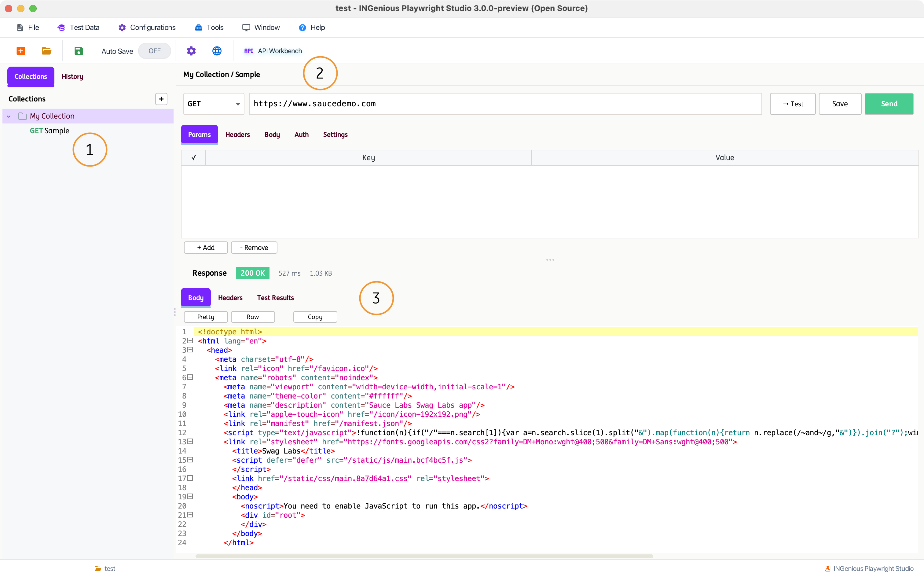Open run settings purple gear icon
The image size is (924, 577).
pos(191,51)
